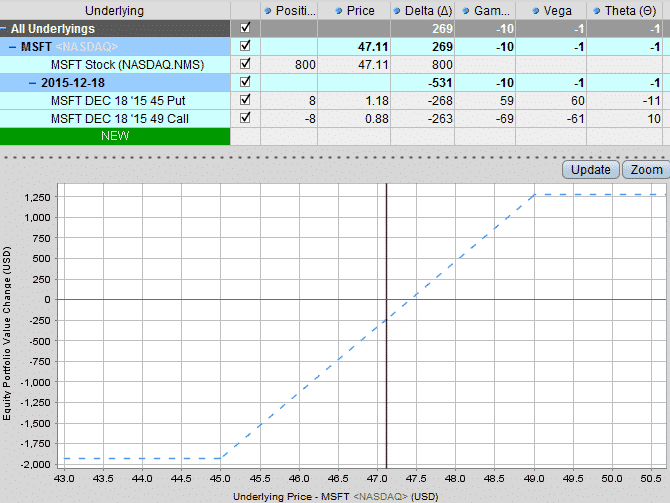The width and height of the screenshot is (670, 503).
Task: Click the dotted divider handle above the chart
Action: click(x=335, y=157)
